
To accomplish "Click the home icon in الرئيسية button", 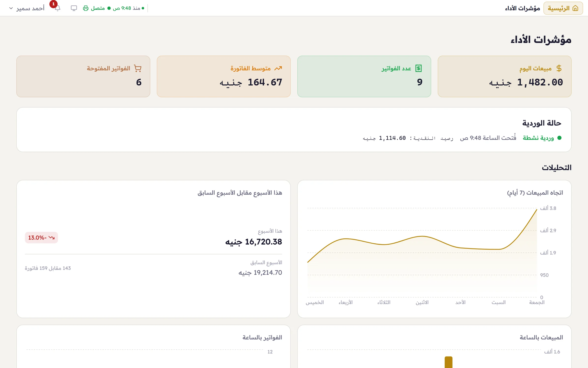I will (x=575, y=8).
